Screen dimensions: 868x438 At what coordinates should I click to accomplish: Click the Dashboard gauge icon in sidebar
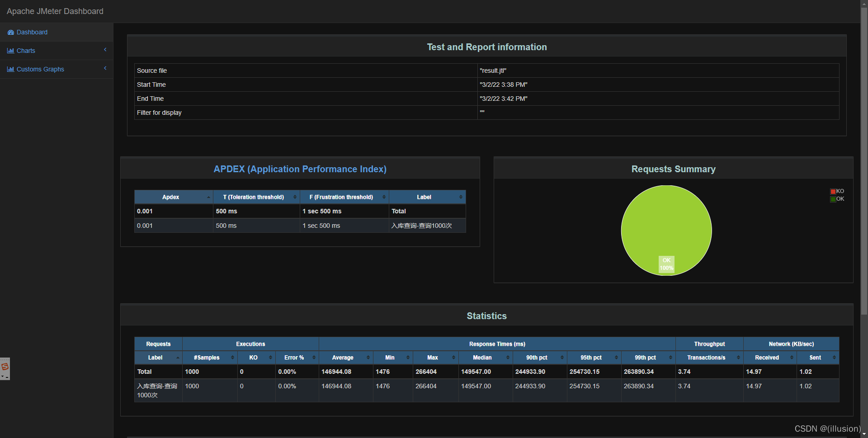click(x=11, y=33)
